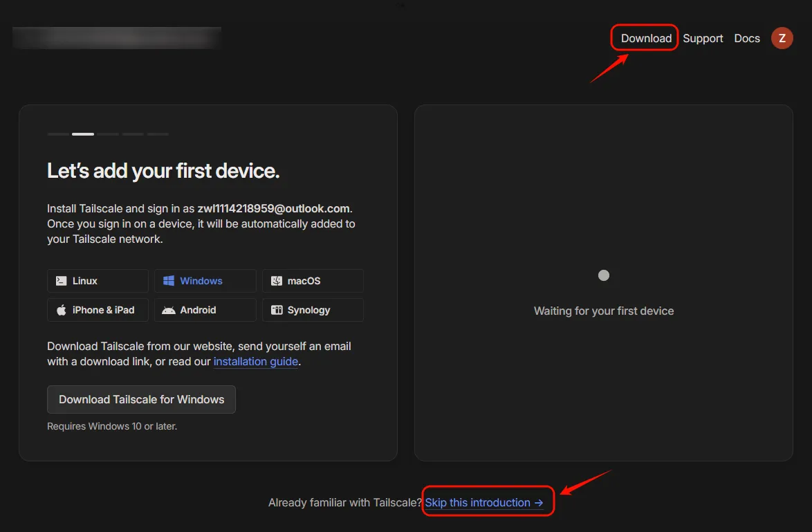Viewport: 812px width, 532px height.
Task: Open the installation guide link
Action: coord(256,362)
